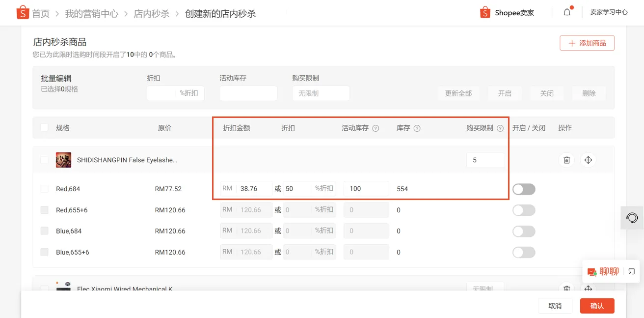The image size is (644, 318).
Task: Go to 我的营销中心 in the breadcrumb
Action: (x=91, y=13)
